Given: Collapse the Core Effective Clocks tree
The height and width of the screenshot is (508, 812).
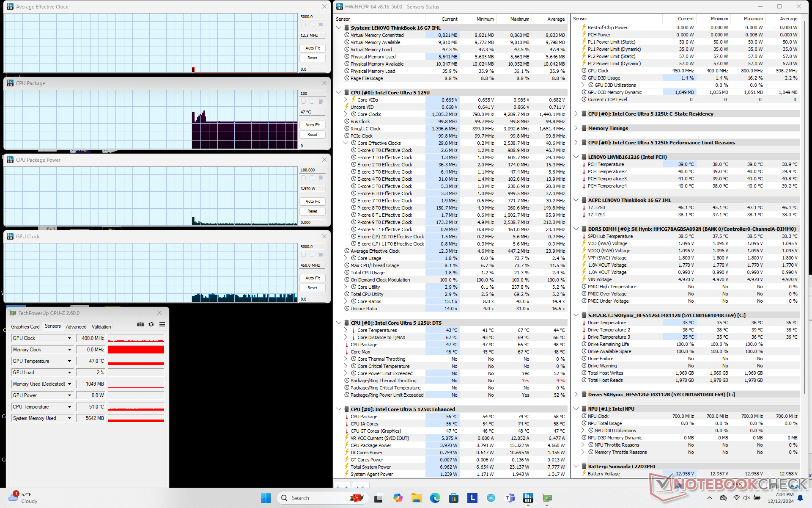Looking at the screenshot, I should [346, 143].
